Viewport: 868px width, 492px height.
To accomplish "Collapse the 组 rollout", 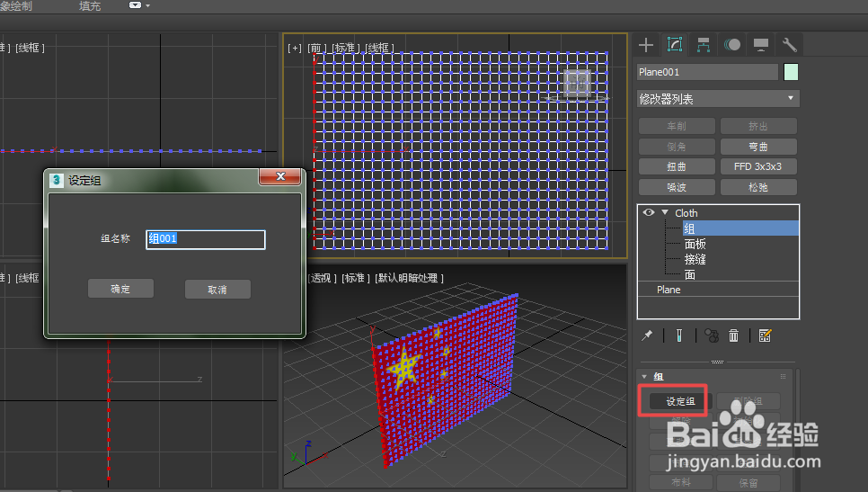I will pyautogui.click(x=644, y=376).
